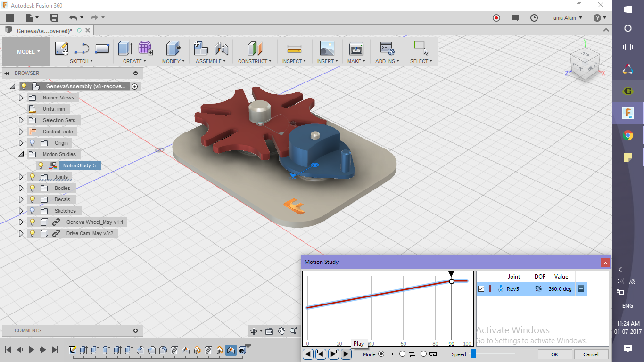Open the CONSTRUCT menu

click(x=255, y=61)
